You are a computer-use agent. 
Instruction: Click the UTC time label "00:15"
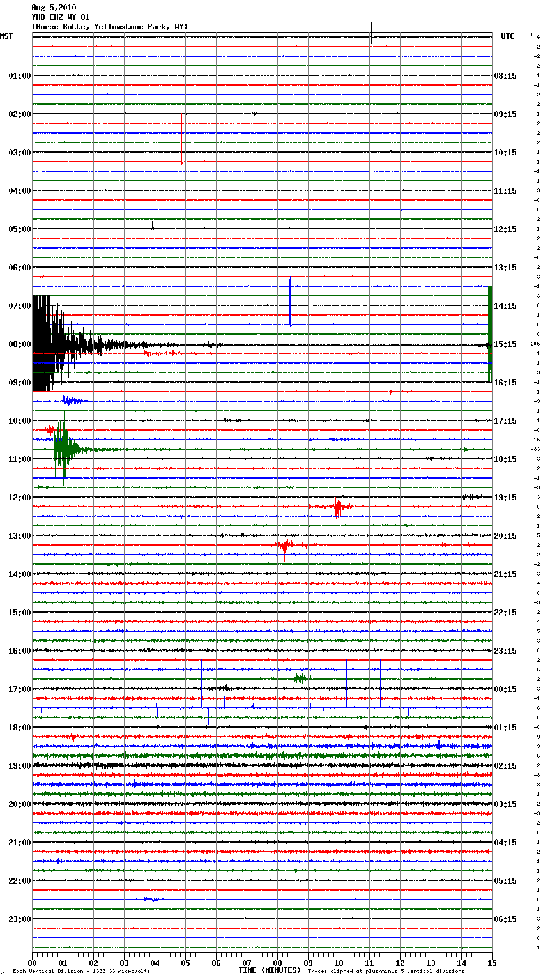pos(505,689)
